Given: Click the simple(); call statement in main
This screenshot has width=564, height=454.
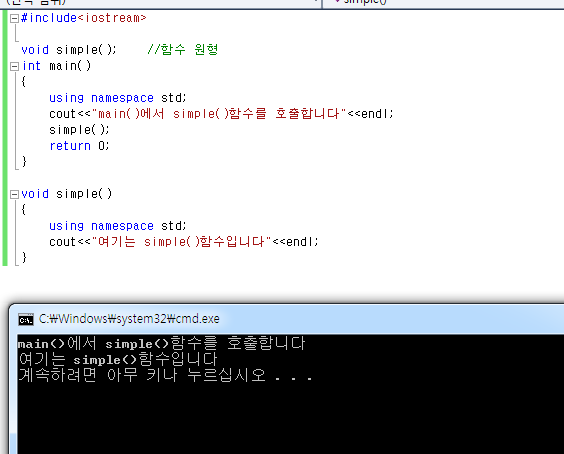Looking at the screenshot, I should point(79,130).
